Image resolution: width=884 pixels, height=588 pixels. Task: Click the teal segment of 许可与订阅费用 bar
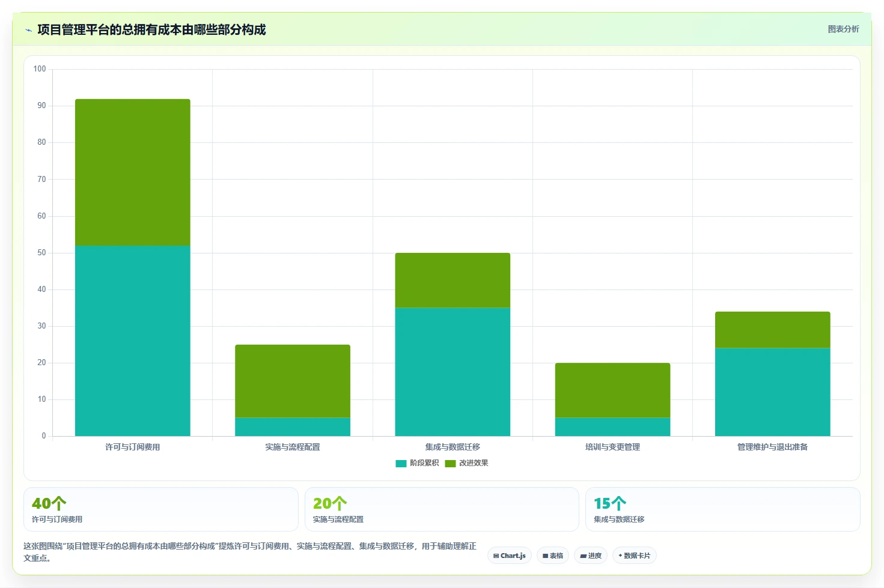(133, 341)
